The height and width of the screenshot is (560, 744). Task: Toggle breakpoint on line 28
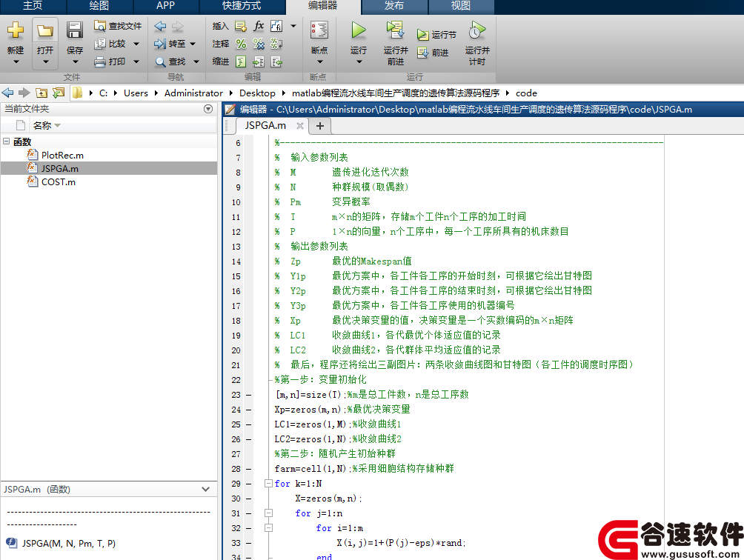[x=249, y=469]
